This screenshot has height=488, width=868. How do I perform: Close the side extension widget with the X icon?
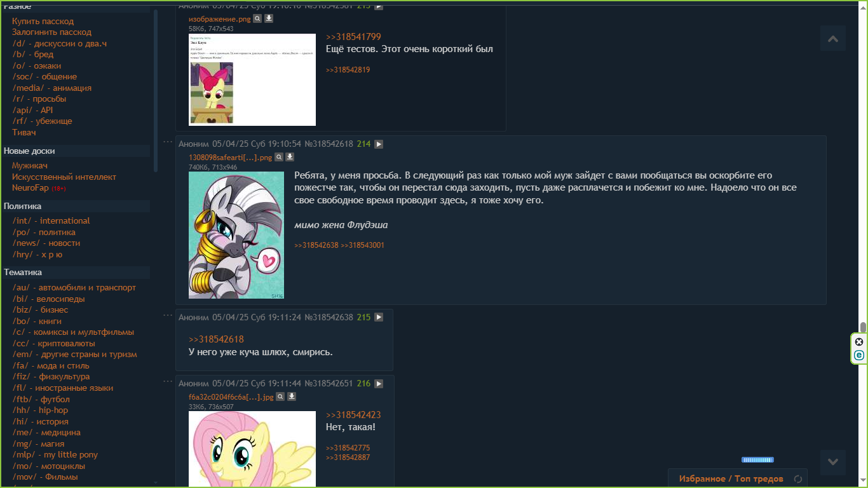click(x=859, y=342)
